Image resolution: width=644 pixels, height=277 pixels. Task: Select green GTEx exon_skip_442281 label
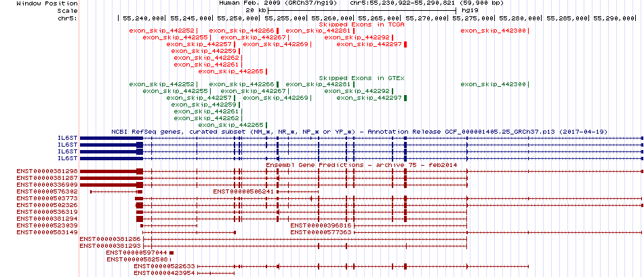[x=318, y=84]
